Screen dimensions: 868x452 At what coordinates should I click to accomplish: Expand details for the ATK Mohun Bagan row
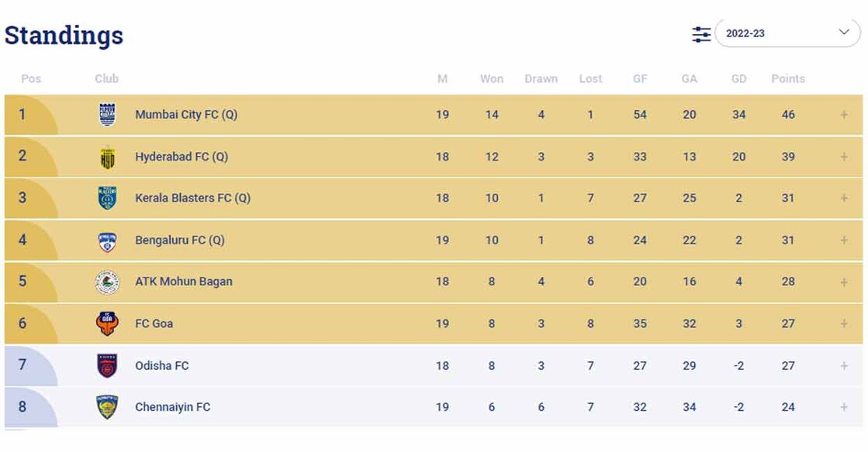(846, 281)
